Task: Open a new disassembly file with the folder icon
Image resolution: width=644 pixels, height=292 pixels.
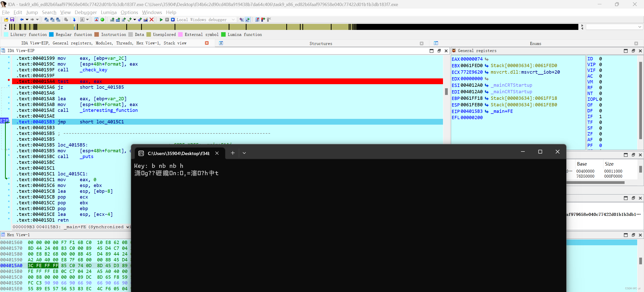Action: [x=6, y=20]
